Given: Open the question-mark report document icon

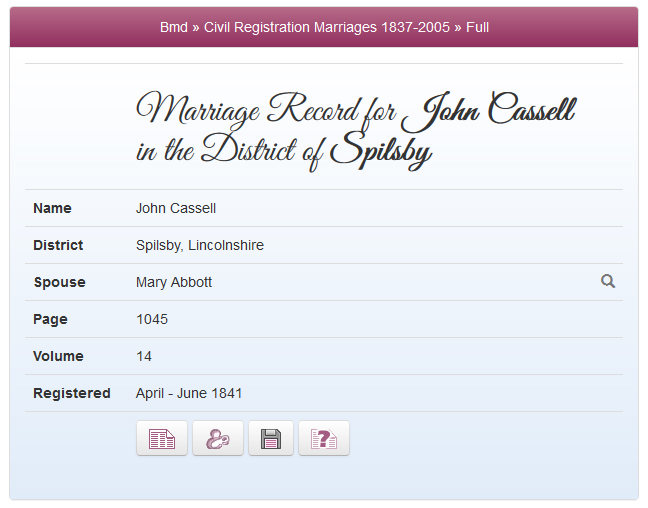Looking at the screenshot, I should 324,438.
